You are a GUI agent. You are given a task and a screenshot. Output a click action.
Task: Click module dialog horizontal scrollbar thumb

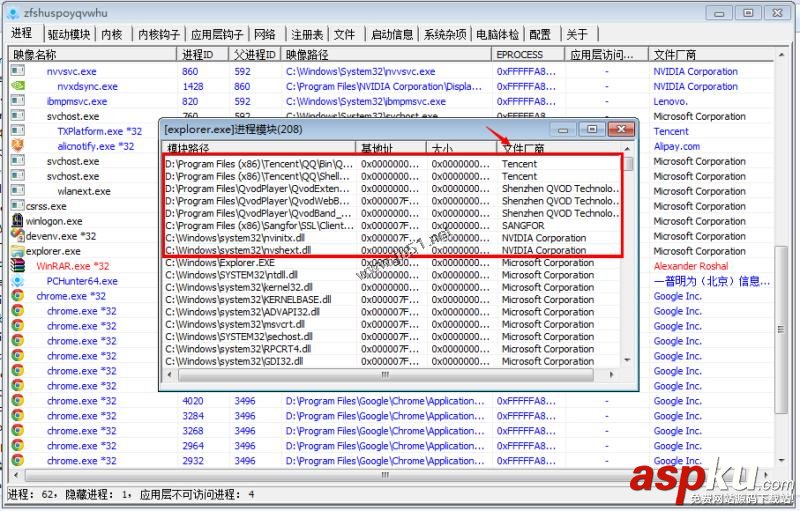[386, 375]
